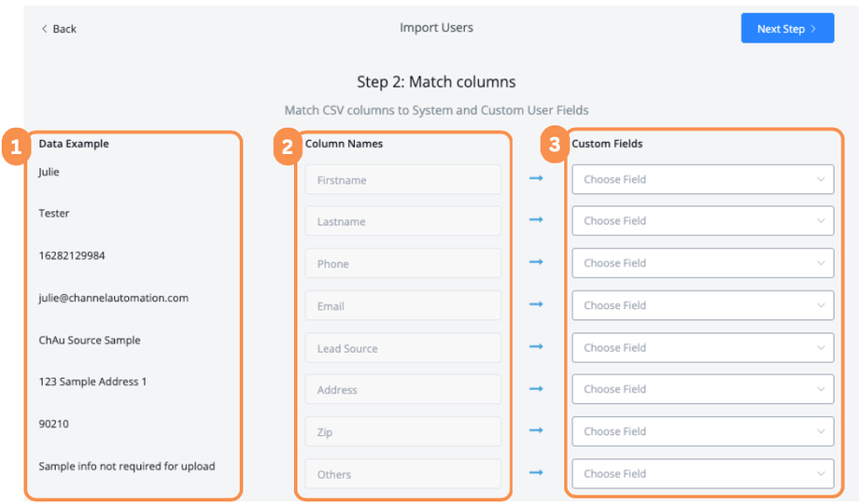This screenshot has width=859, height=504.
Task: Click the Others column name field
Action: 402,474
